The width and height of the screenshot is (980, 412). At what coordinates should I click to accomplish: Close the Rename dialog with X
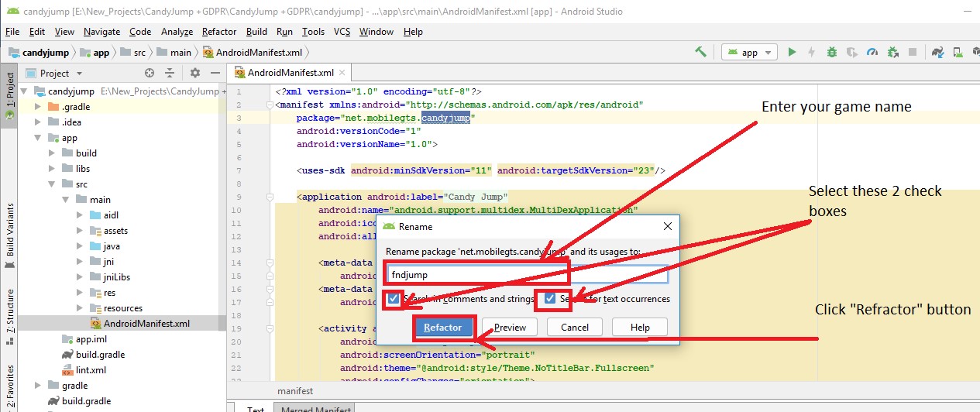(667, 227)
